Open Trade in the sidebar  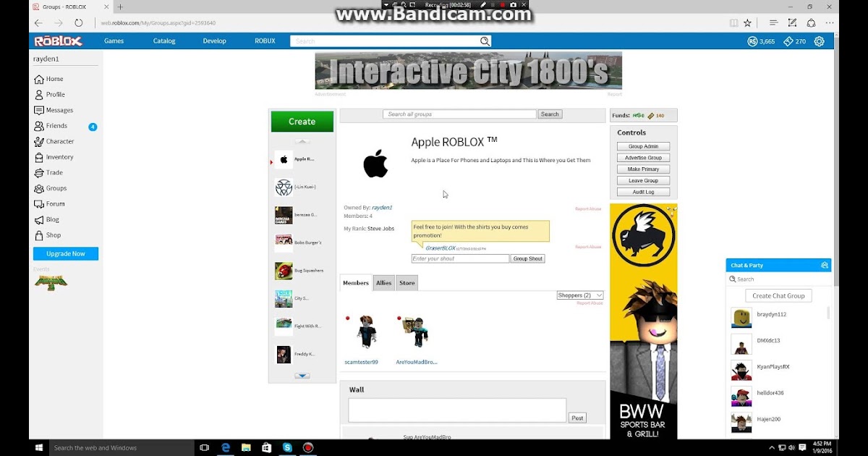(48, 173)
